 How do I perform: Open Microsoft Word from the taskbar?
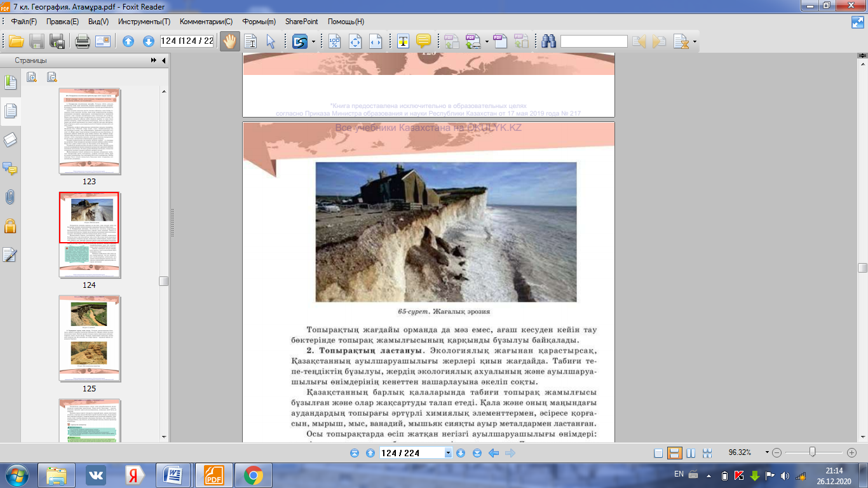(172, 475)
